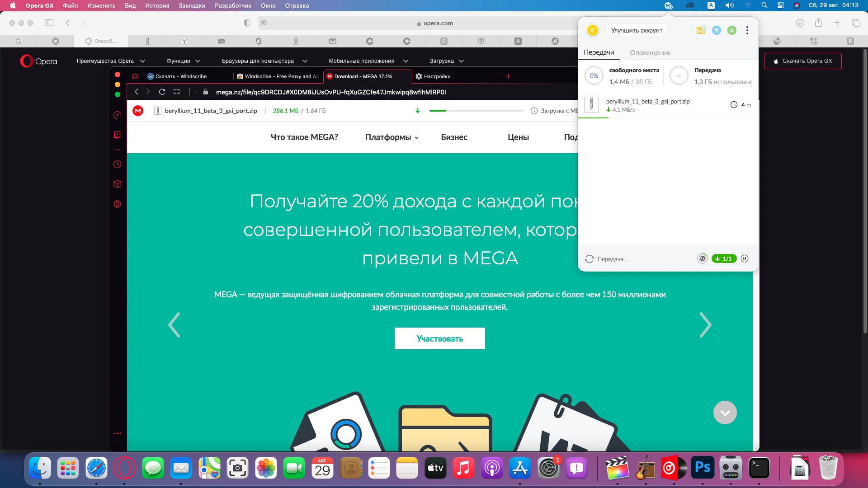This screenshot has width=868, height=488.
Task: Click the Скачать Opera GX button
Action: [802, 61]
